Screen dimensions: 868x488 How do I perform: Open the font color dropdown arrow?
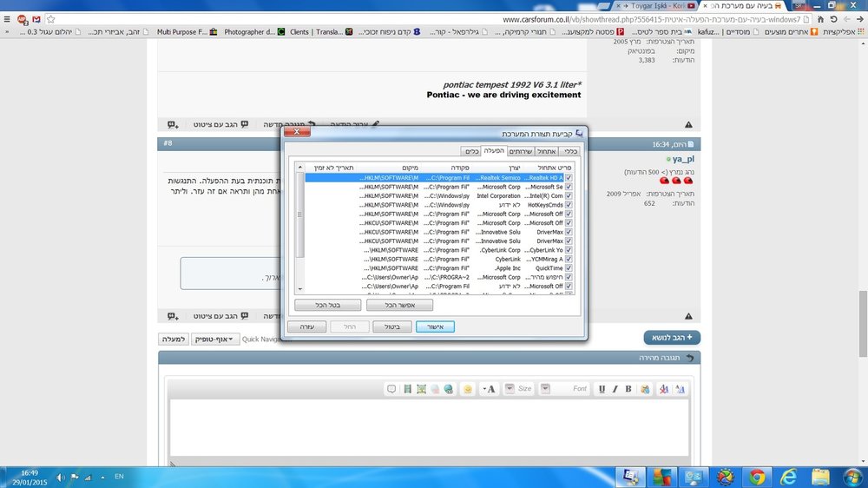(484, 389)
